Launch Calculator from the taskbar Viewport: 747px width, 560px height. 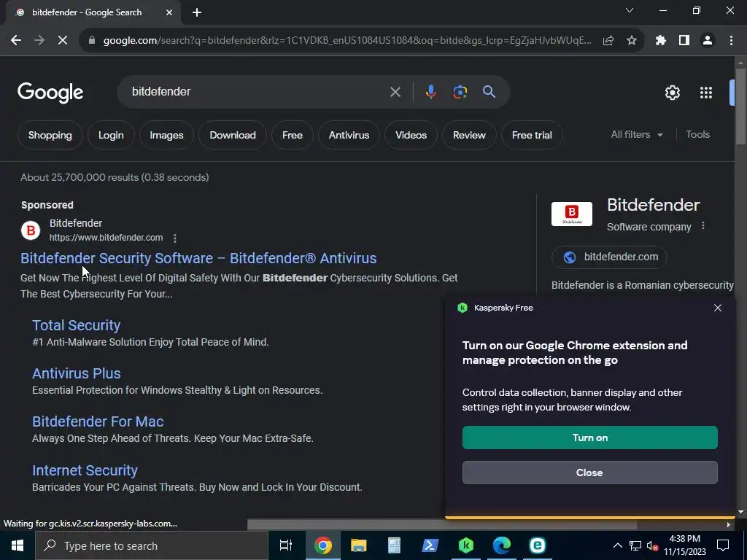coord(395,545)
